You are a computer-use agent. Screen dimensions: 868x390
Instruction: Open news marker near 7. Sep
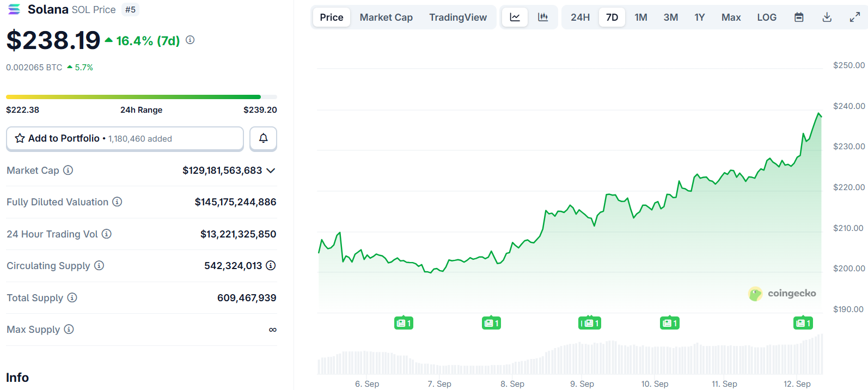pyautogui.click(x=491, y=323)
